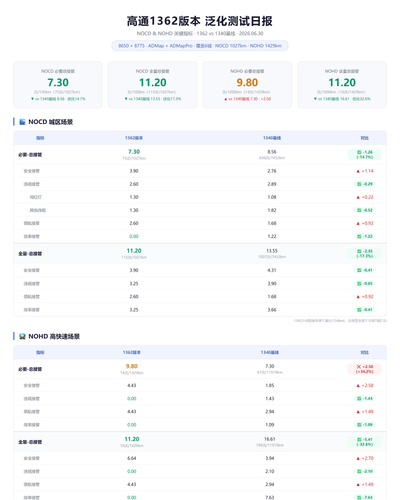Click the 1.82 baseline value
Viewport: 400px width, 500px height.
click(x=272, y=210)
